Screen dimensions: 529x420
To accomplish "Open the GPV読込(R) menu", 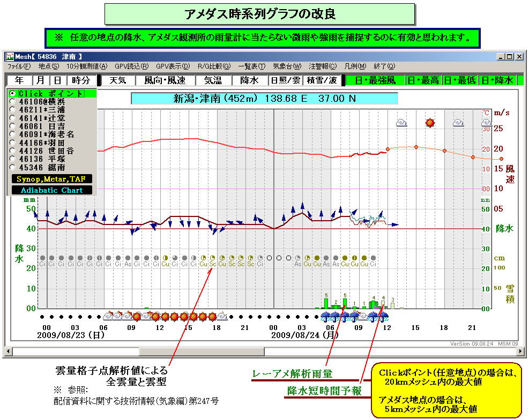I will (131, 66).
